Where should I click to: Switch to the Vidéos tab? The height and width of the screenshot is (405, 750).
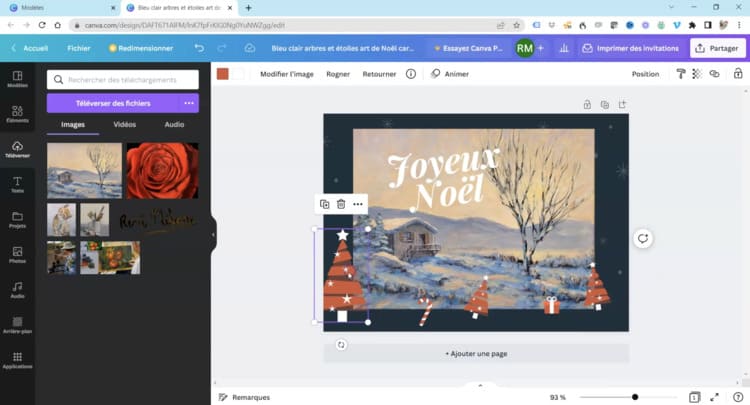(124, 125)
